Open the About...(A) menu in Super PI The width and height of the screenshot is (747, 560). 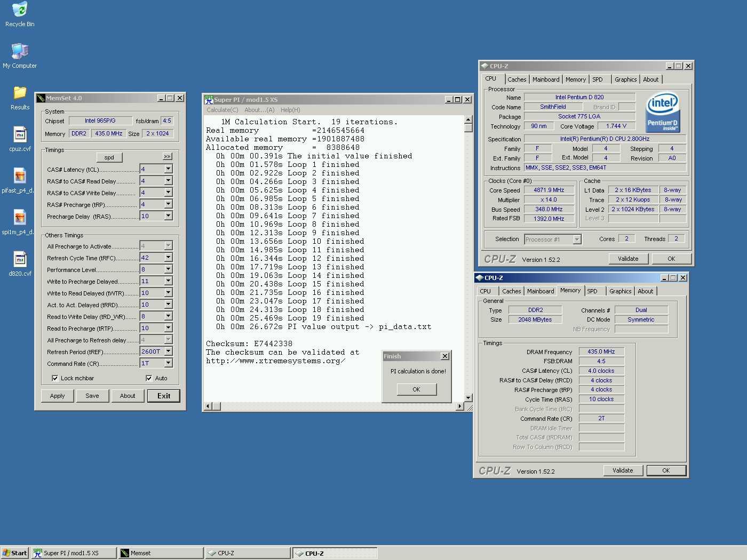pos(259,110)
